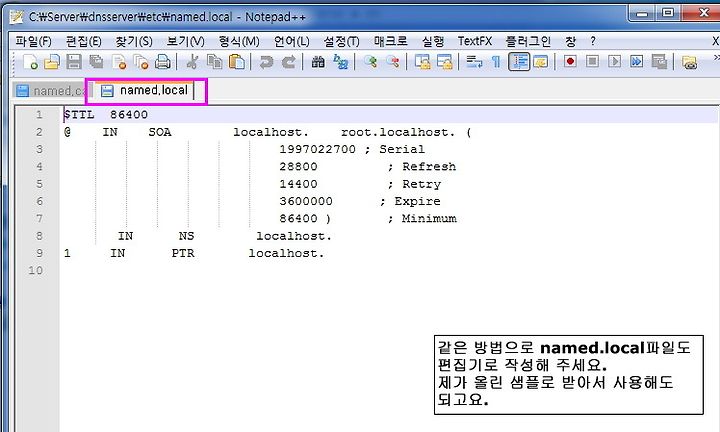Click the Notepad++ title bar icon
720x432 pixels.
pyautogui.click(x=17, y=17)
